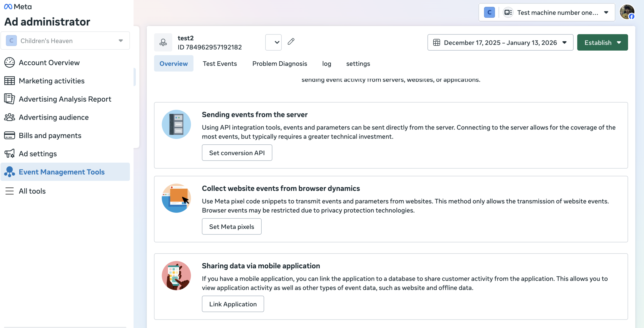
Task: Open the date range picker dropdown
Action: 500,43
